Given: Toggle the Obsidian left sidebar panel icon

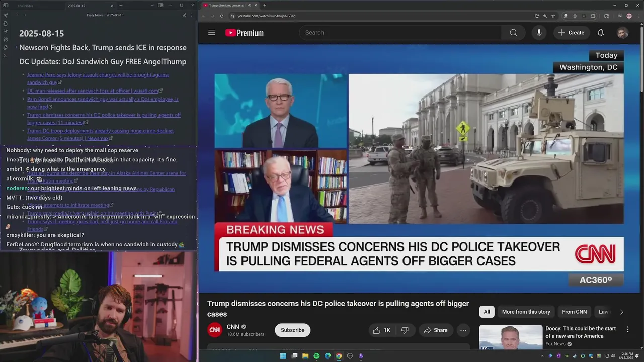Looking at the screenshot, I should click(x=5, y=5).
